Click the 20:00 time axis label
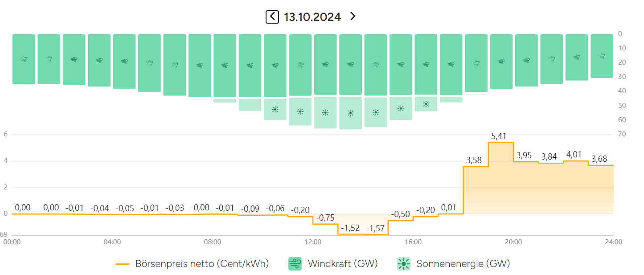The image size is (644, 275). [x=513, y=242]
